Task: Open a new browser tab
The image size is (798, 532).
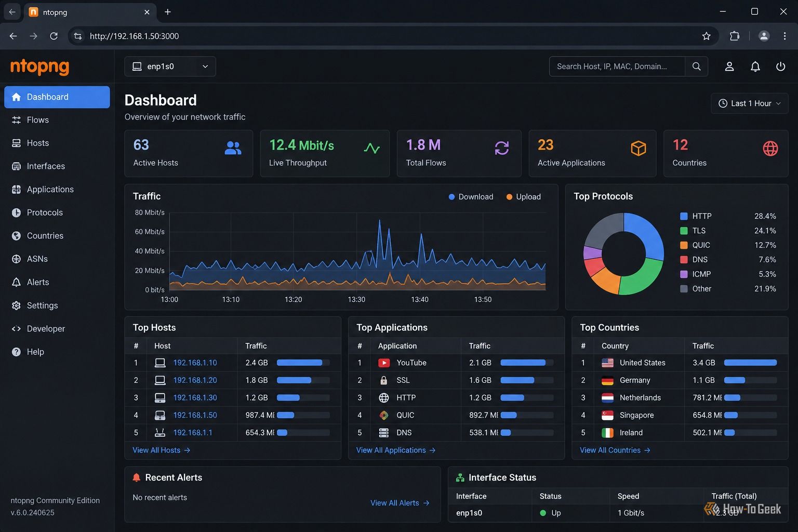Action: pyautogui.click(x=167, y=11)
